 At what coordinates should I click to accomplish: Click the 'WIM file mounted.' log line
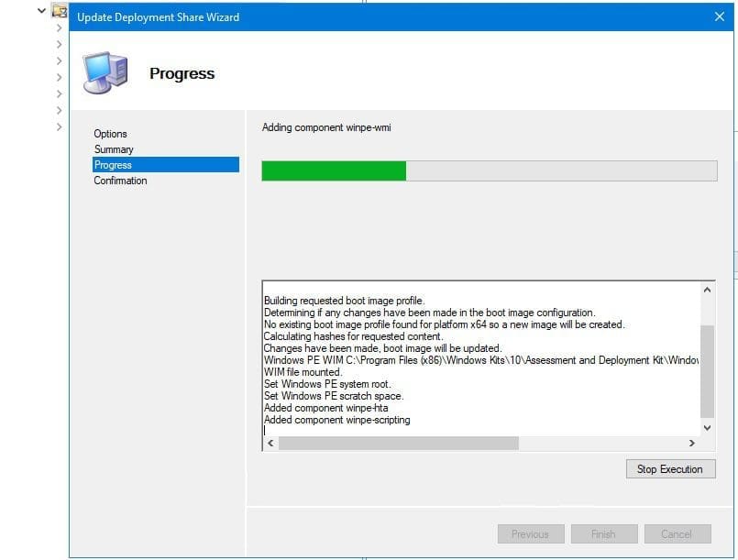(x=303, y=372)
